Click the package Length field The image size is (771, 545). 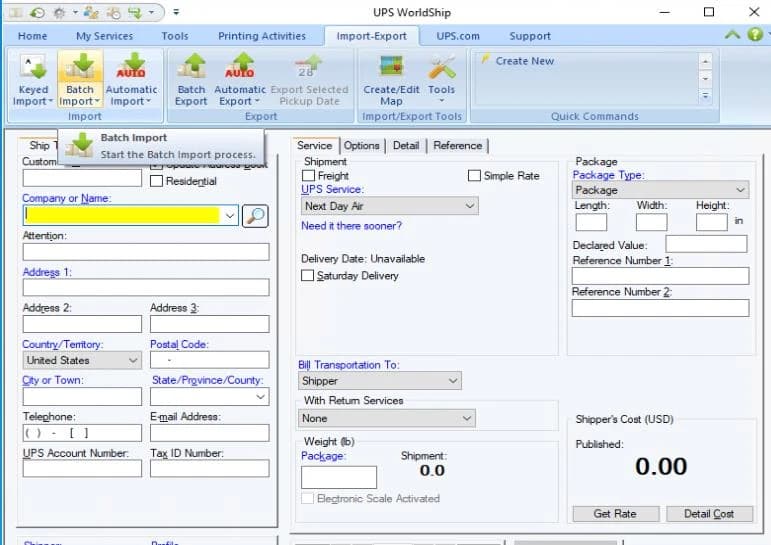coord(591,222)
